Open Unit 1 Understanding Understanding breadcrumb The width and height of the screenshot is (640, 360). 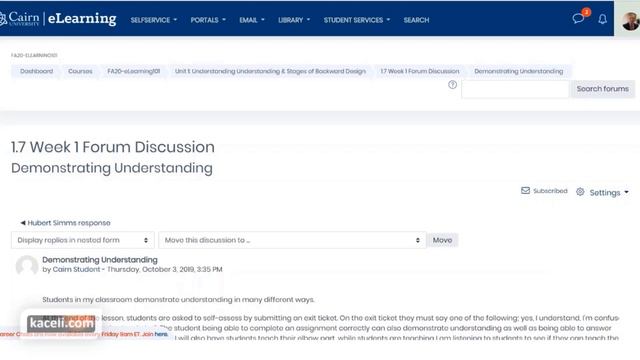pos(270,71)
